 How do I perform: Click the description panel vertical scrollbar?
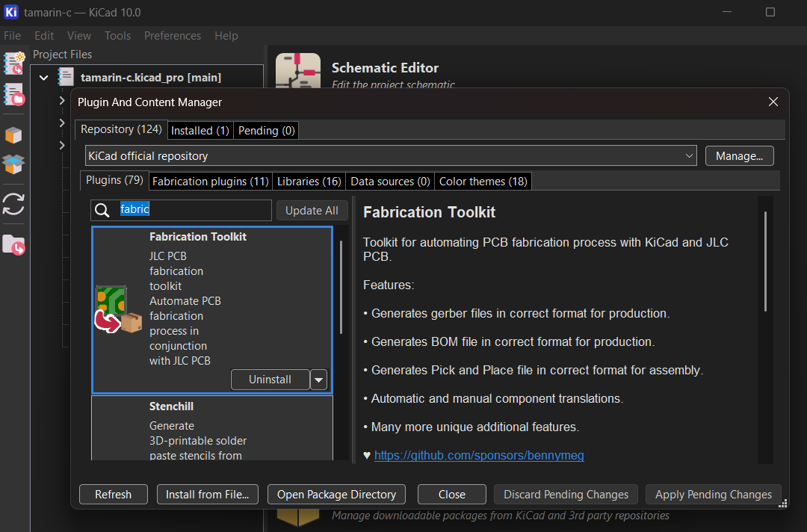point(765,262)
